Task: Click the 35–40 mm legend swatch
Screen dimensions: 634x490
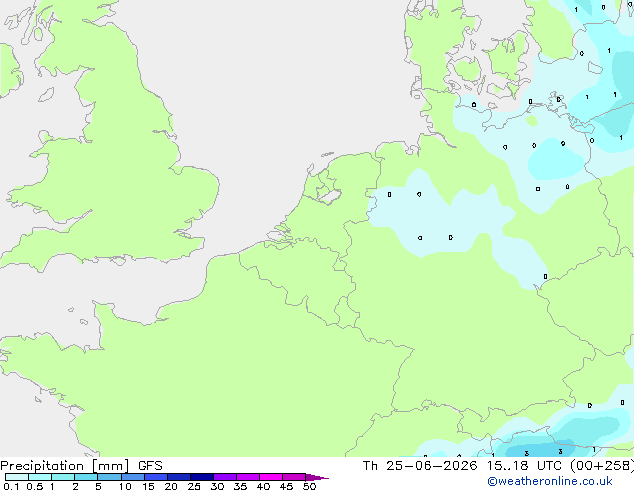Action: point(248,477)
